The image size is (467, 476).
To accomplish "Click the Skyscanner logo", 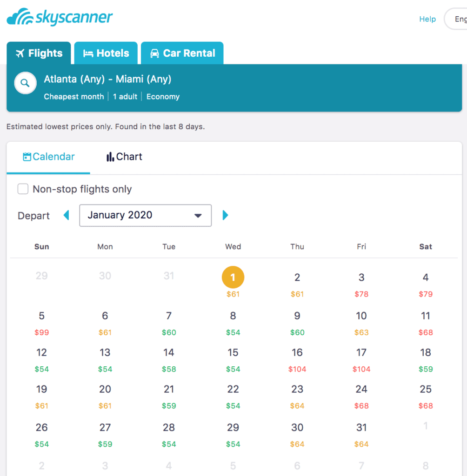I will click(59, 17).
